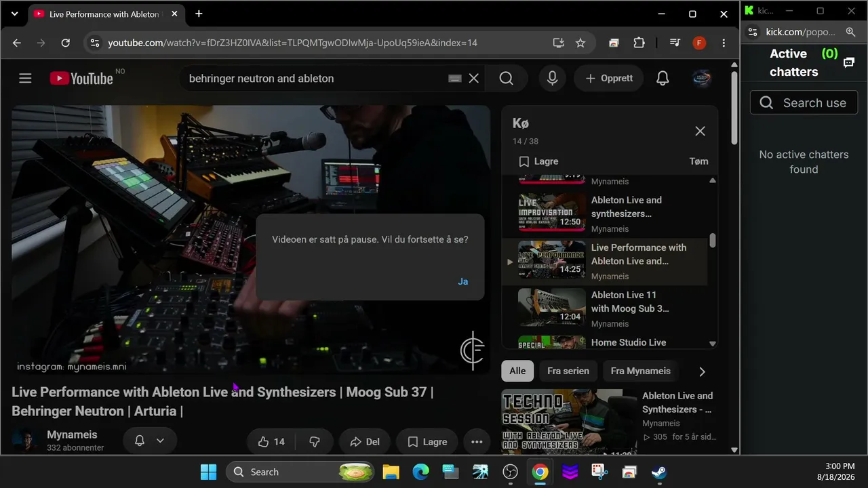Screen dimensions: 868x488
Task: Open the Mynameis channel avatar
Action: [x=25, y=441]
